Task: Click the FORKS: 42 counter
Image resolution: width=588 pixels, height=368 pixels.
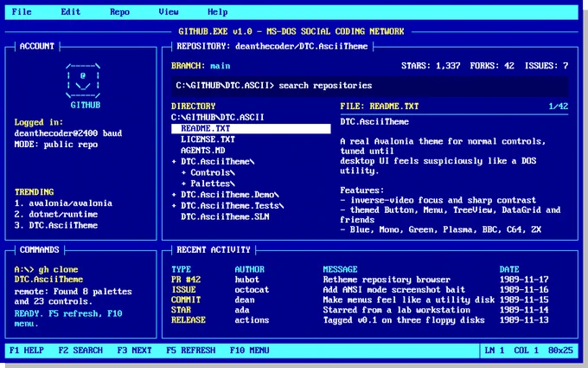Action: [492, 66]
